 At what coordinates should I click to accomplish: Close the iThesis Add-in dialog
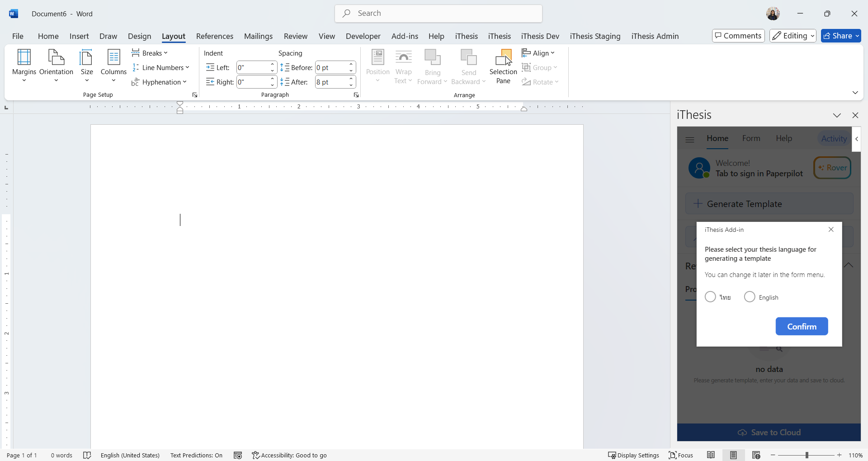click(831, 230)
